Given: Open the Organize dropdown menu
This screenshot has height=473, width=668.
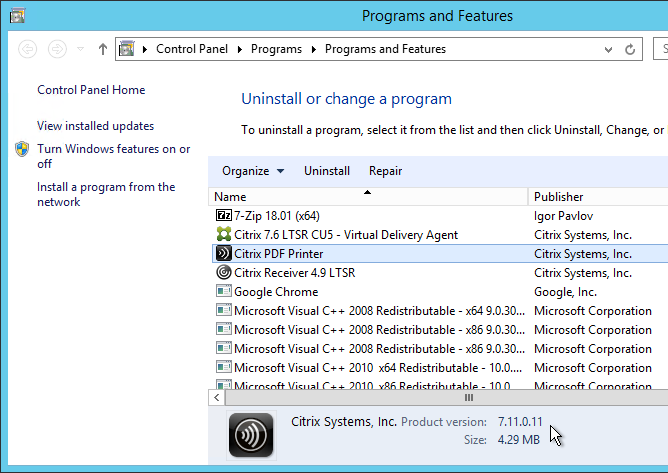Looking at the screenshot, I should [x=253, y=171].
